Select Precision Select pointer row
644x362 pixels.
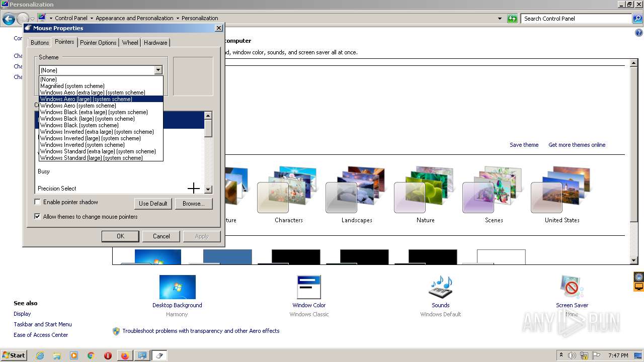point(120,189)
